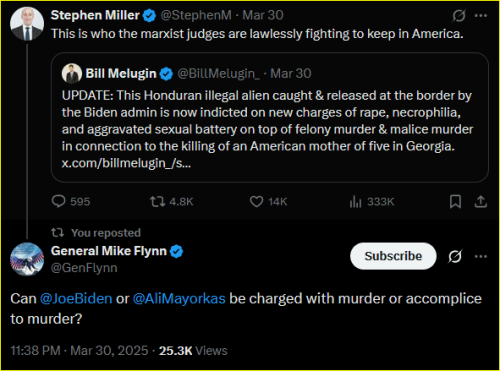This screenshot has height=371, width=500.
Task: Open the x.com/billmelugin_ link in quote
Action: 126,163
